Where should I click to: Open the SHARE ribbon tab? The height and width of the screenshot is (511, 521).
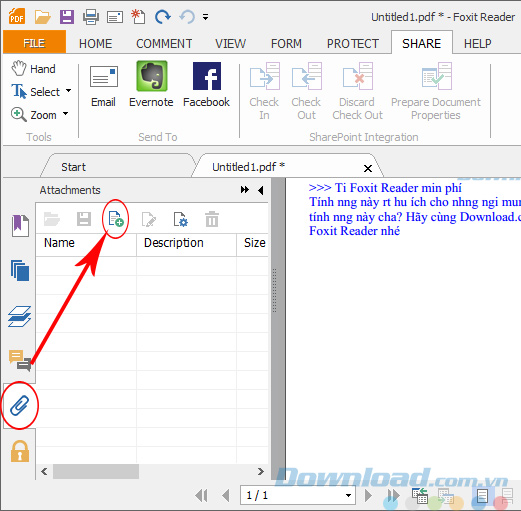coord(421,43)
